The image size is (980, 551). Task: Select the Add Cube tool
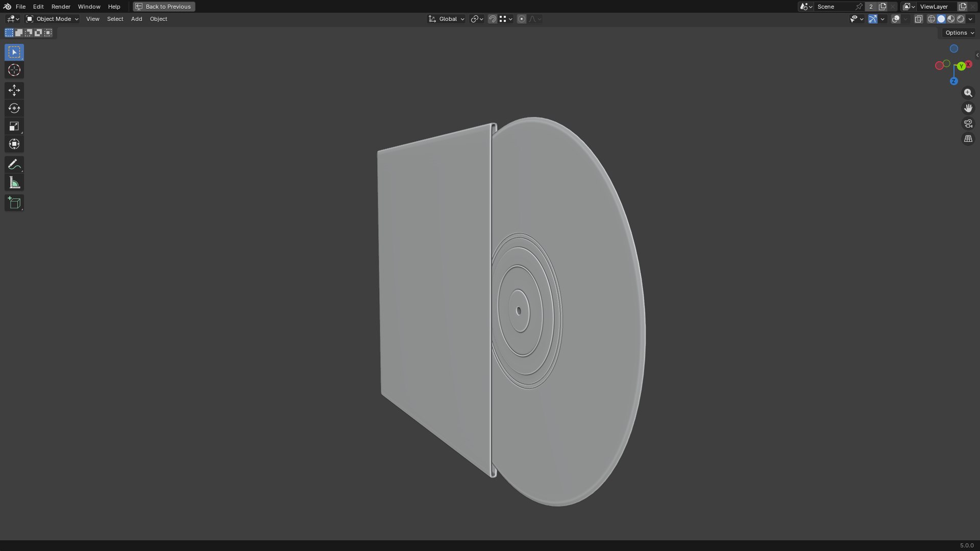pos(14,203)
